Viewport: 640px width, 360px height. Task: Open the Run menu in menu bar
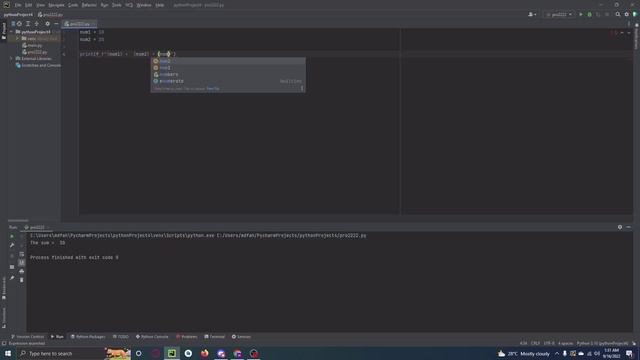(104, 5)
